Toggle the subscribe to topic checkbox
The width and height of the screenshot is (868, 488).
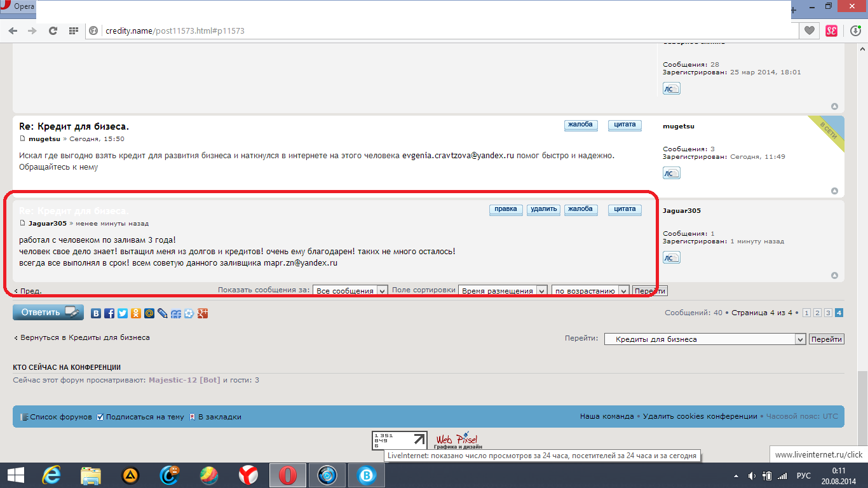coord(100,417)
